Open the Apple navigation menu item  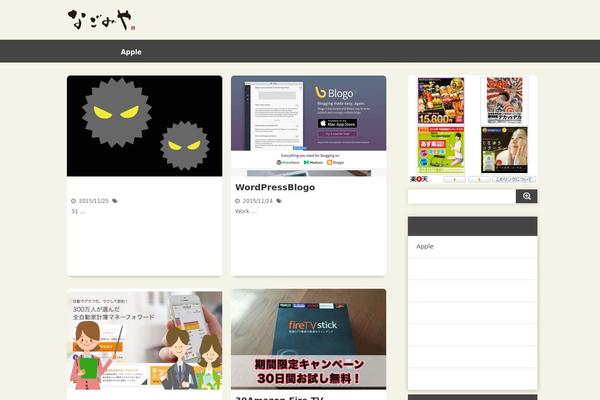[131, 52]
